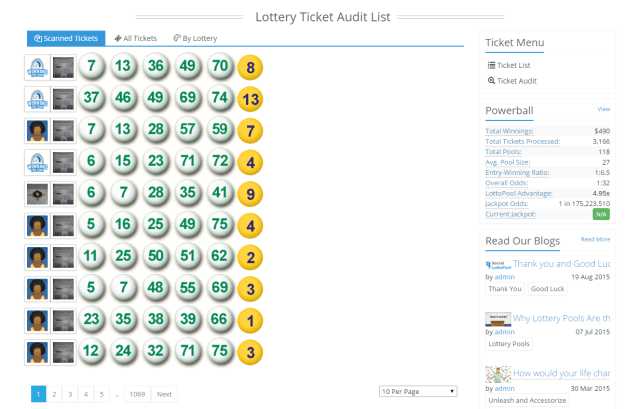Click the yellow powerball number 13
This screenshot has height=409, width=640.
[x=251, y=99]
